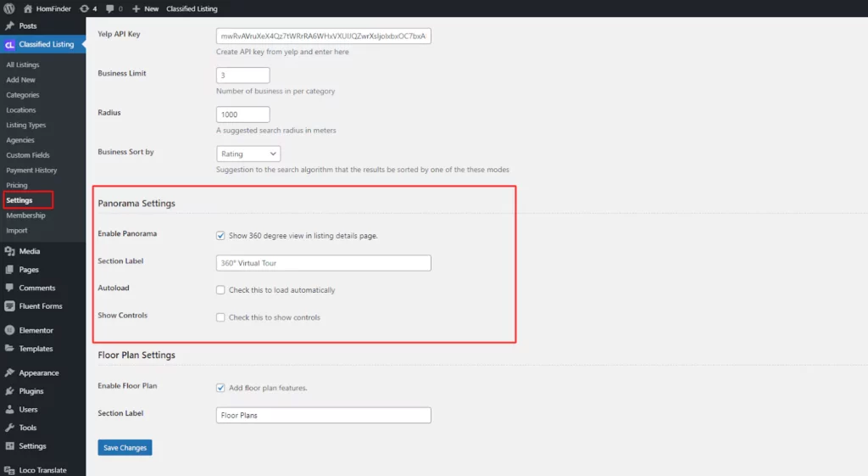Click the WordPress logo icon
This screenshot has height=476, width=868.
click(8, 8)
